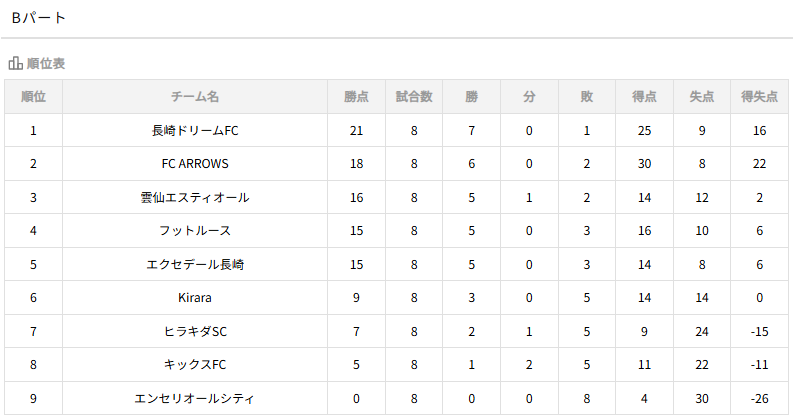Click the 勝点 column header
Image resolution: width=795 pixels, height=420 pixels.
356,97
